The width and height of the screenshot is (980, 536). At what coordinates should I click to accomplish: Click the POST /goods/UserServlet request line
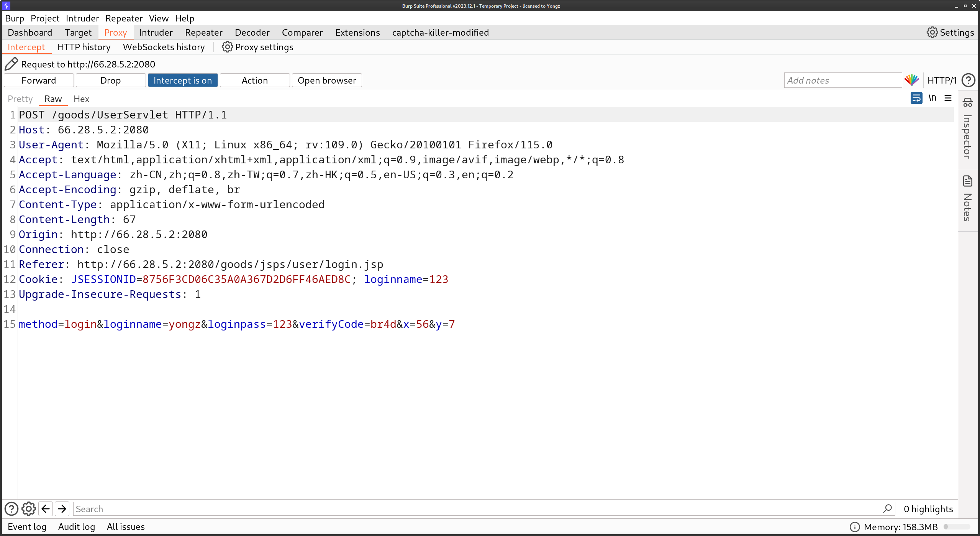pyautogui.click(x=123, y=115)
